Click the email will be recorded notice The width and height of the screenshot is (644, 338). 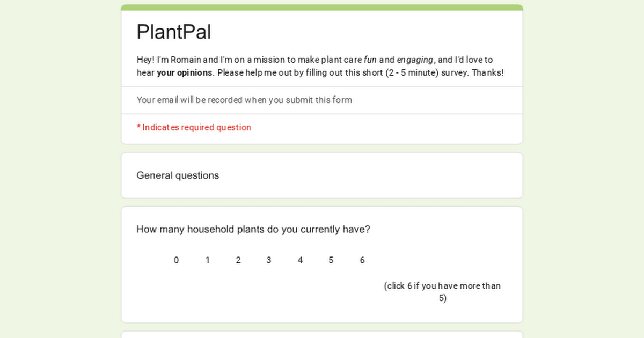(x=244, y=100)
